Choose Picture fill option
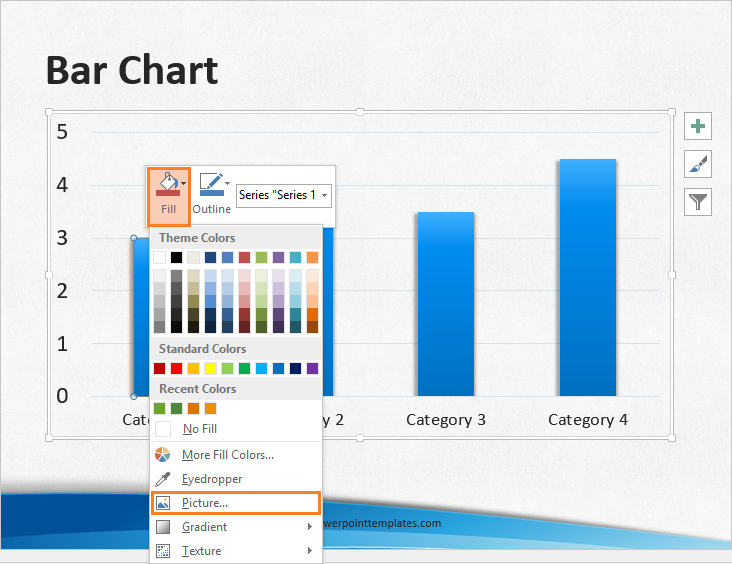 (x=236, y=503)
